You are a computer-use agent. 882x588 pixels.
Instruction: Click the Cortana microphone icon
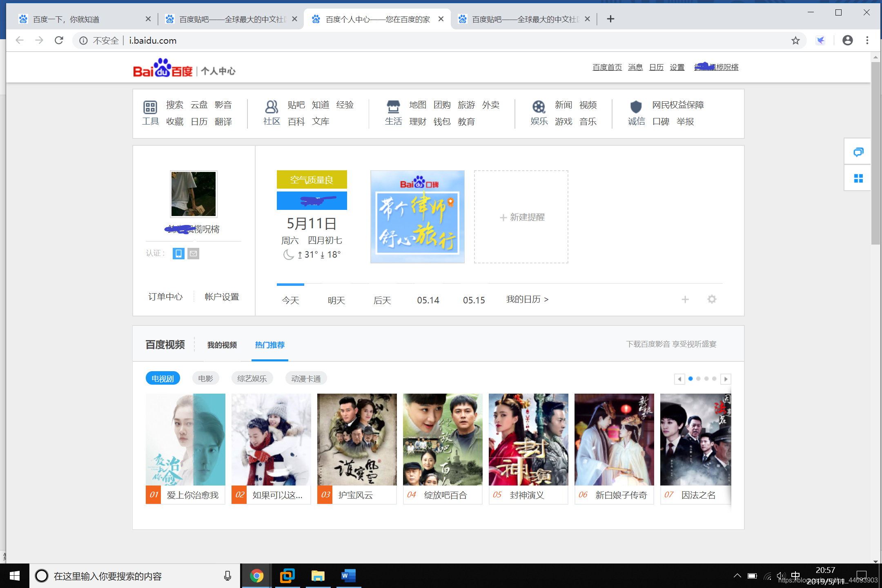point(227,576)
